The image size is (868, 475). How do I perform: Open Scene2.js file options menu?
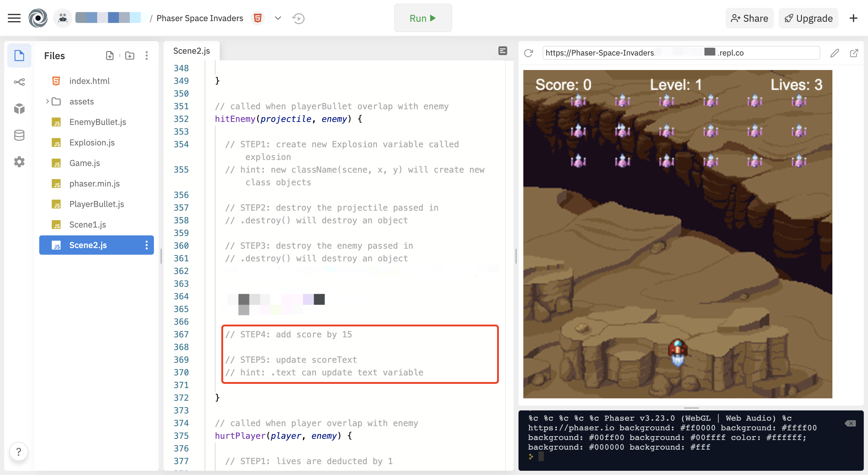(x=146, y=245)
